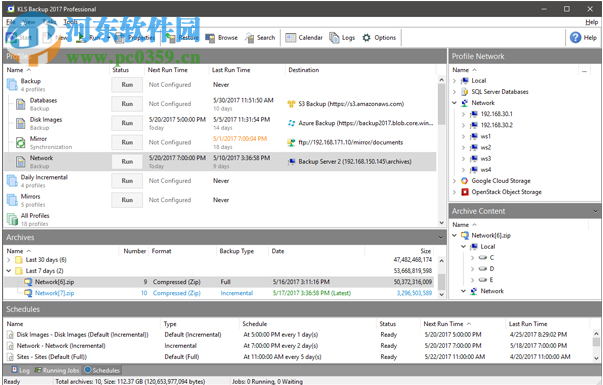603x385 pixels.
Task: Run the Disk Images profile
Action: pos(127,123)
